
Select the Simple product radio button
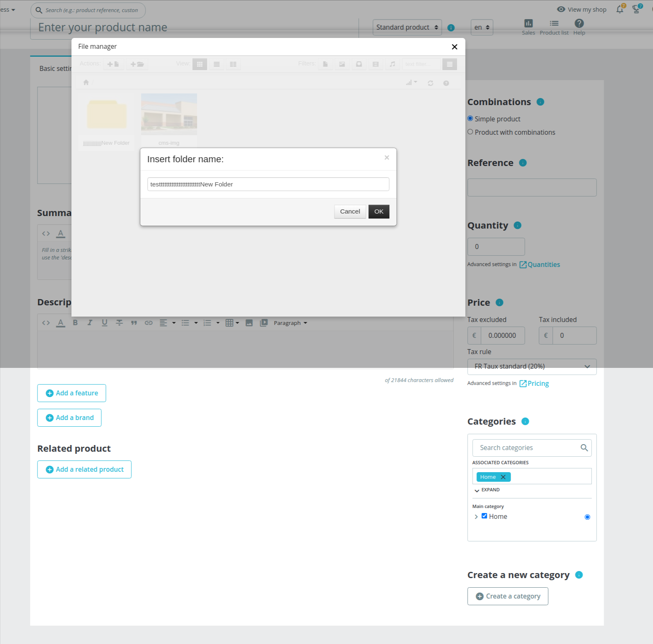tap(470, 118)
